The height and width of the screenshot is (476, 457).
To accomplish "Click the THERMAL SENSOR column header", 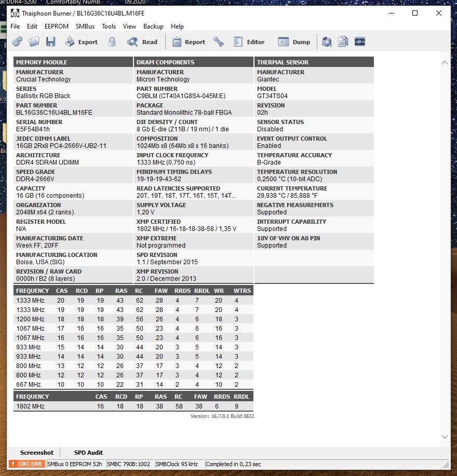I will click(314, 62).
